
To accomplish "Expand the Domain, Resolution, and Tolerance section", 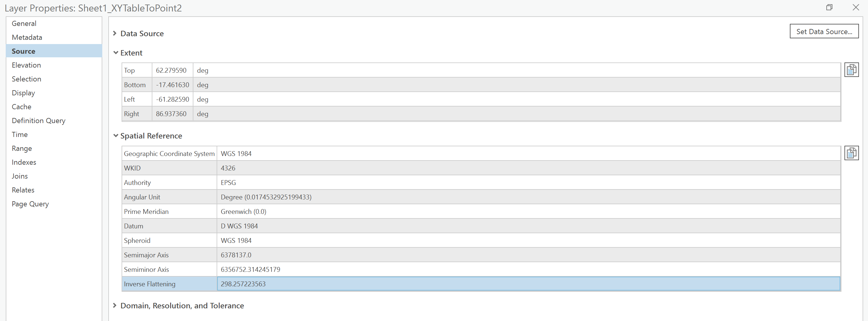I will pos(115,306).
